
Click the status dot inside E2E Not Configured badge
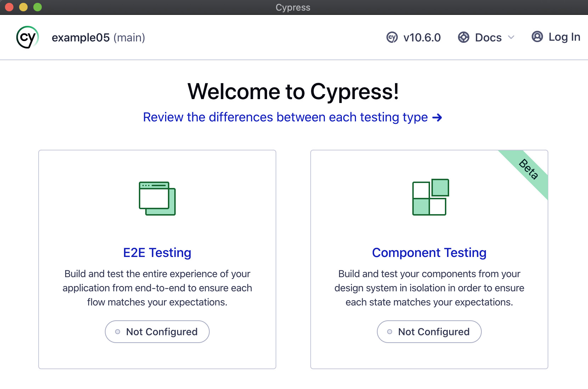click(117, 331)
